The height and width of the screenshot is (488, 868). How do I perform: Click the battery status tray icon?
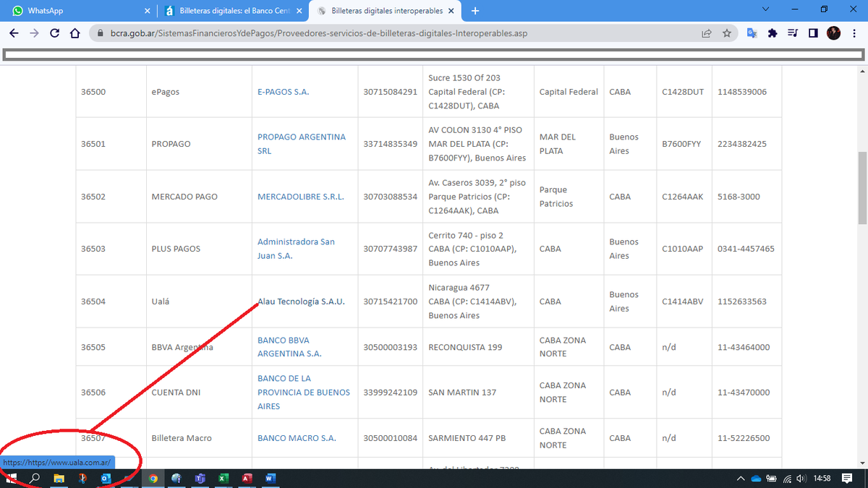click(x=772, y=479)
